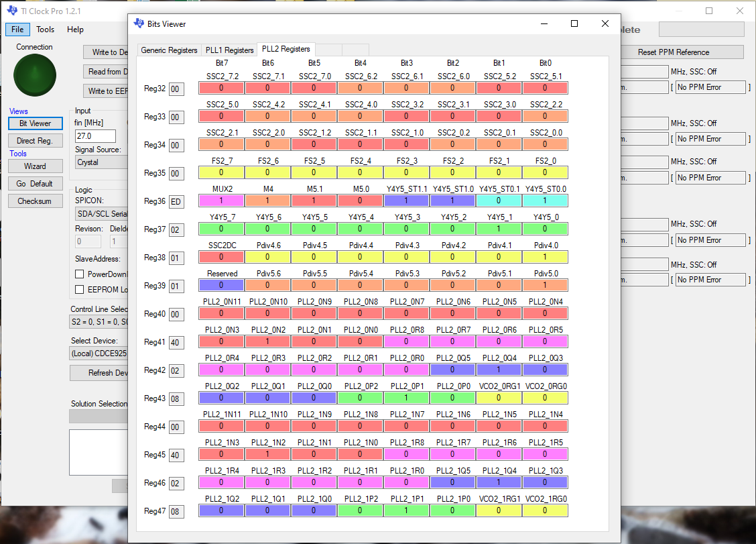This screenshot has width=756, height=544.
Task: Click VCO2_0RG1 yellow cell in Reg43
Action: (499, 398)
